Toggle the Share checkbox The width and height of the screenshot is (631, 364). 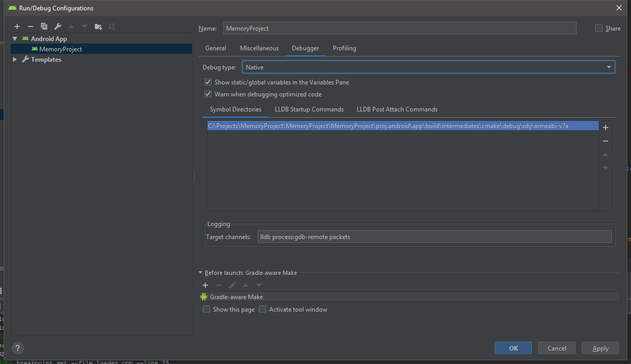[599, 28]
